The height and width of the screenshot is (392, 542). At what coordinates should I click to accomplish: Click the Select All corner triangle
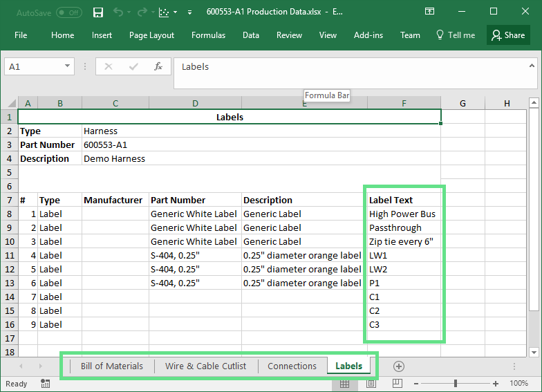coord(11,103)
